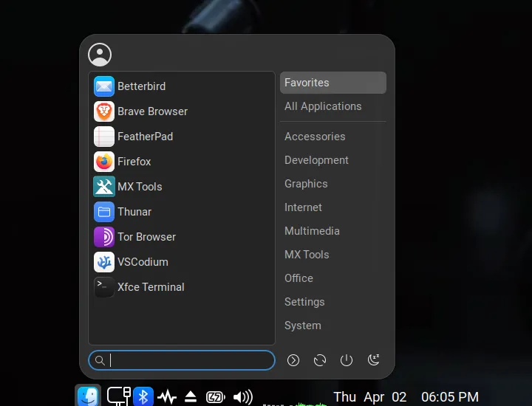Click the user profile avatar icon
Image resolution: width=532 pixels, height=406 pixels.
[100, 55]
